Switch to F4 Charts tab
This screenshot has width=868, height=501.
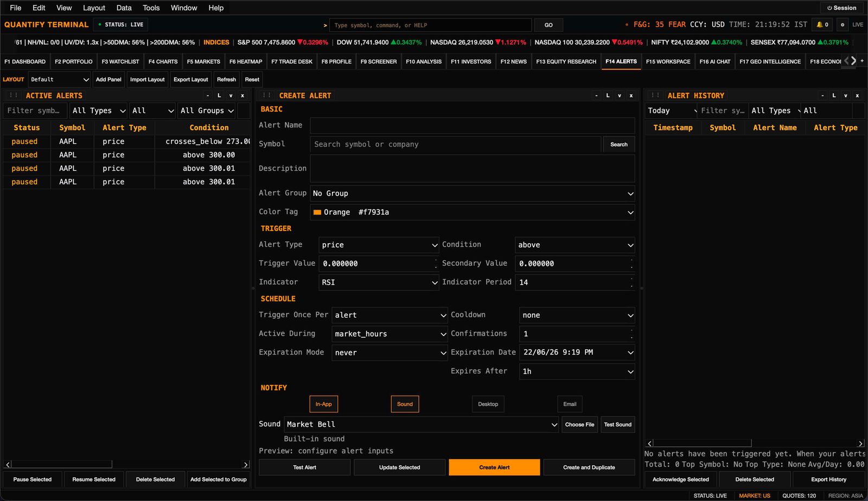(x=163, y=61)
